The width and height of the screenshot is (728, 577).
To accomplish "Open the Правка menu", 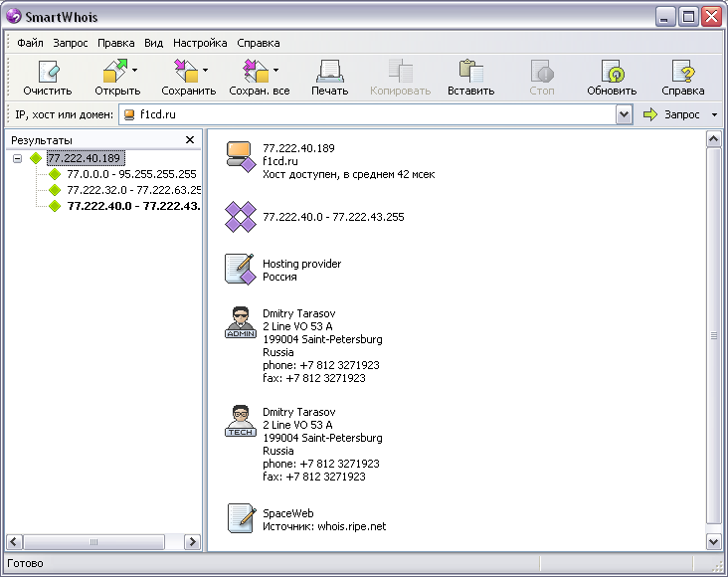I will pos(116,43).
